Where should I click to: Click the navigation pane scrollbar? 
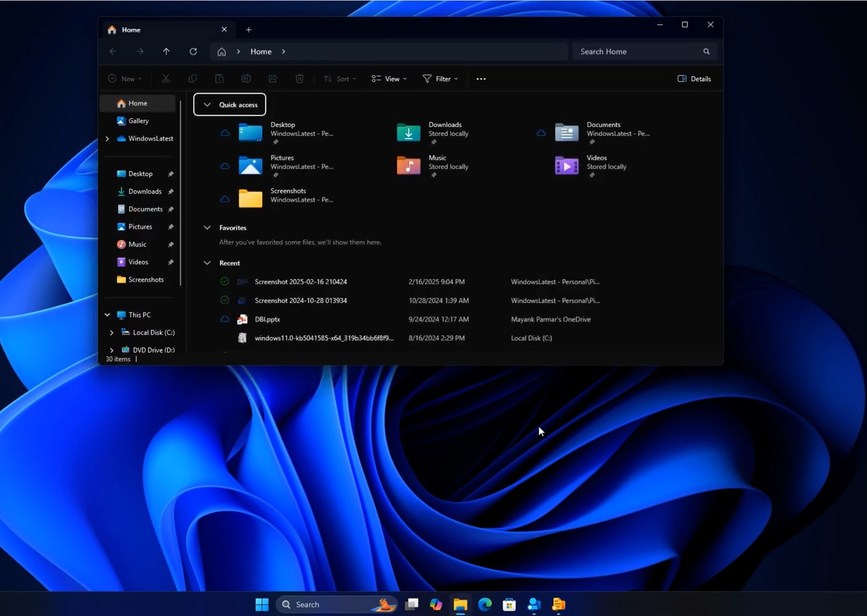[x=181, y=193]
